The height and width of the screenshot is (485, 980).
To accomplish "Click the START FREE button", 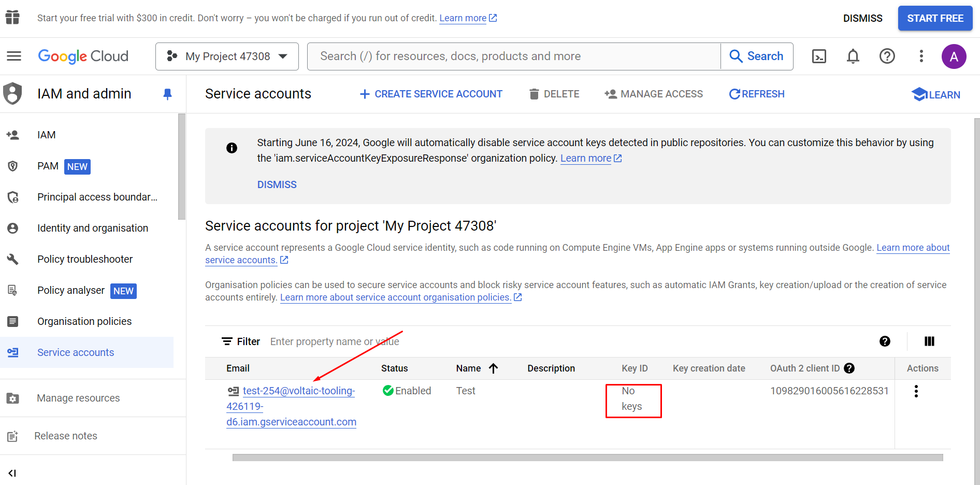I will tap(935, 18).
